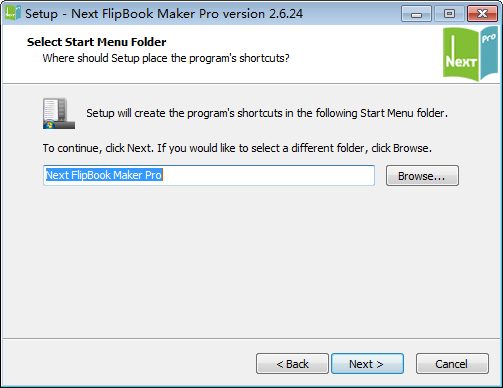Viewport: 503px width, 388px height.
Task: Click the "Where should Setup place" subtitle text
Action: (x=166, y=58)
